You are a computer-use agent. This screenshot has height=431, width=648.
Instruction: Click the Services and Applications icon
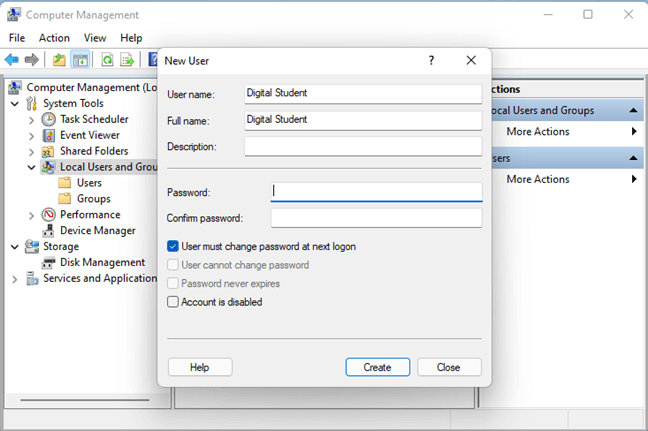click(x=32, y=279)
